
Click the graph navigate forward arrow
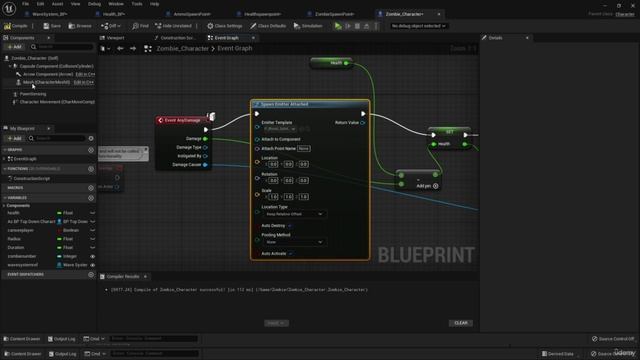133,49
